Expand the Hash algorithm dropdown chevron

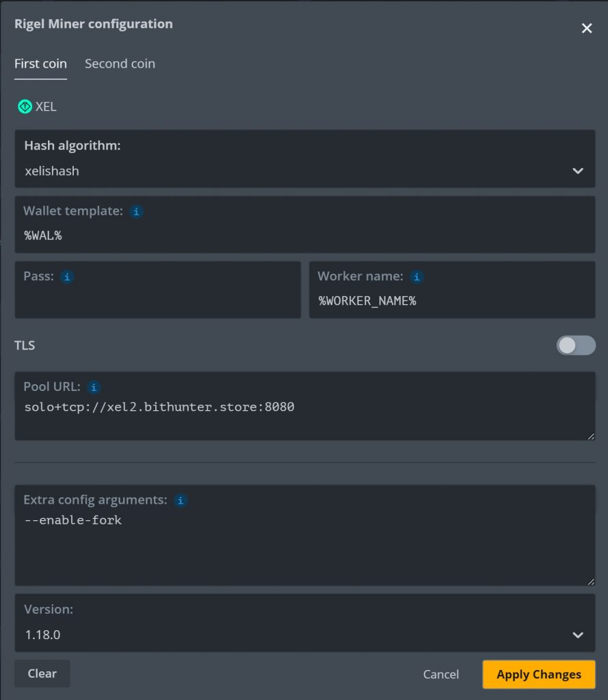[578, 171]
